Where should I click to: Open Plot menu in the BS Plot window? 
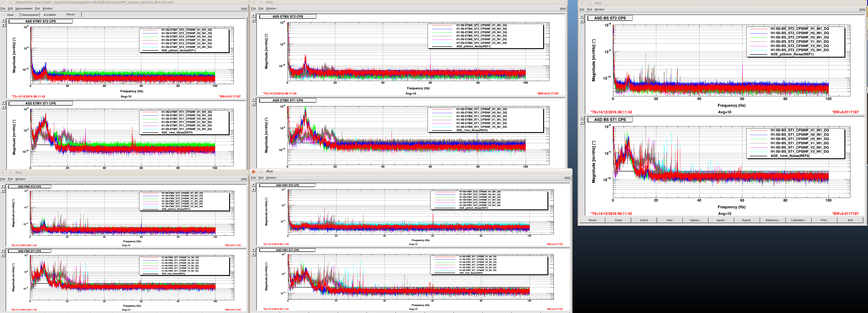pyautogui.click(x=589, y=9)
